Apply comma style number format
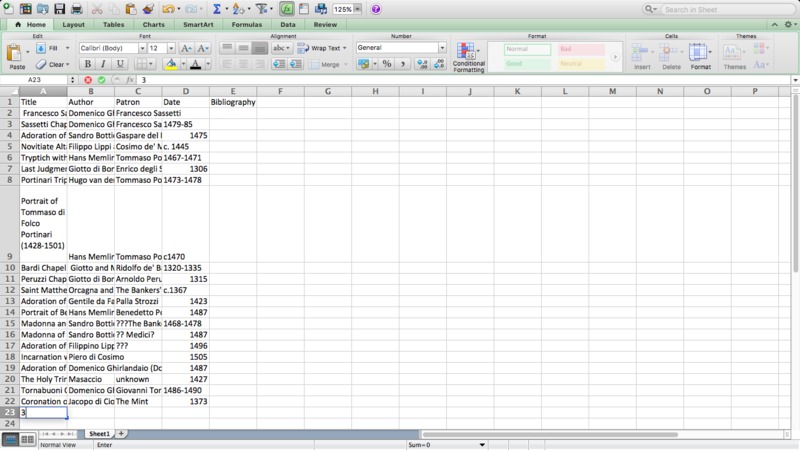800x450 pixels. pos(403,64)
